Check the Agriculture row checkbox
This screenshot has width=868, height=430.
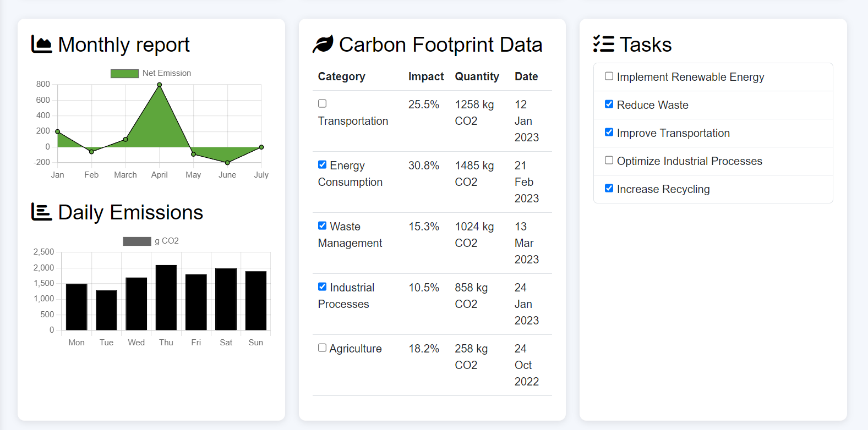point(323,348)
